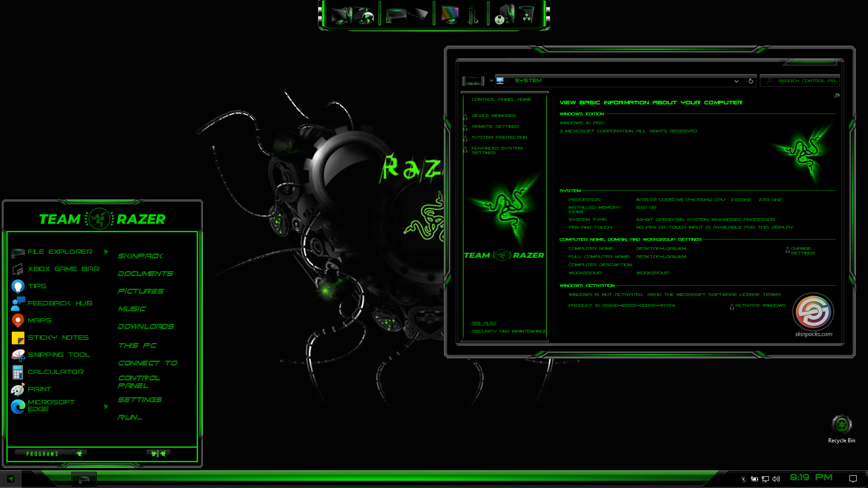Image resolution: width=868 pixels, height=488 pixels.
Task: Open Paint from the start list
Action: (39, 389)
